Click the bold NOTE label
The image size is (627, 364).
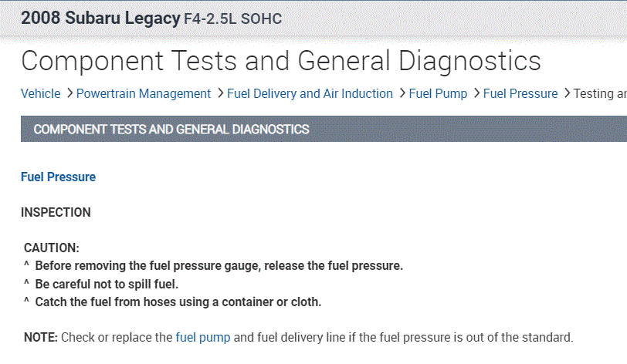point(41,338)
